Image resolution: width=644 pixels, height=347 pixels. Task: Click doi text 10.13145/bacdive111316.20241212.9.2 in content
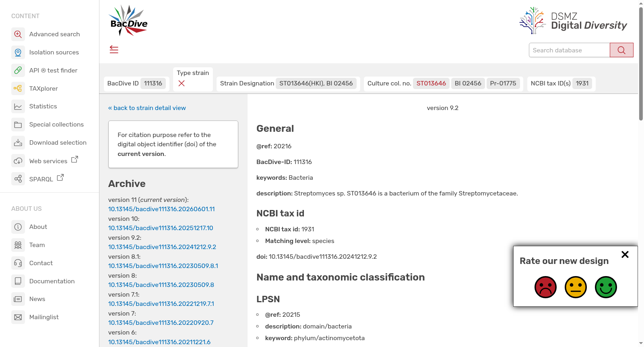[323, 257]
